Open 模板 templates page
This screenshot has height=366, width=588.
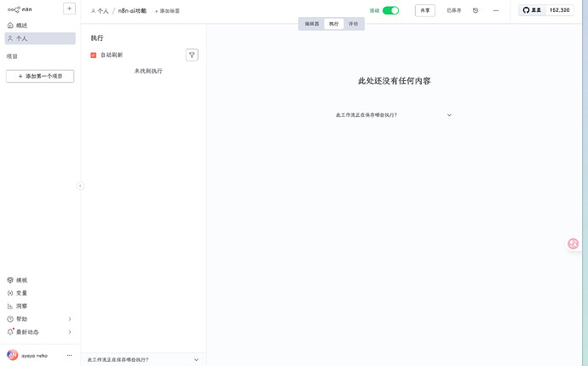[x=40, y=280]
